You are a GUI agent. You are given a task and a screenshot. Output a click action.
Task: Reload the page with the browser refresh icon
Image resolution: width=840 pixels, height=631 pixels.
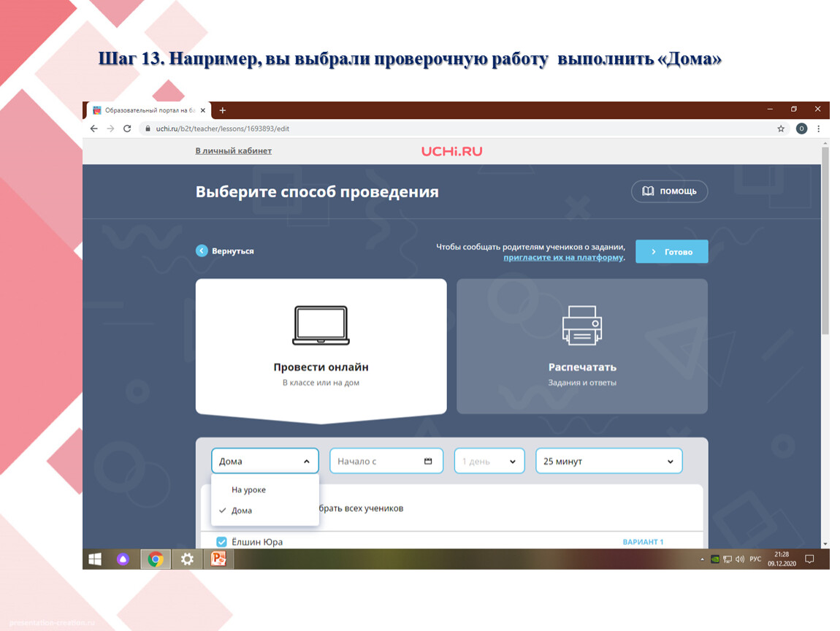tap(127, 129)
